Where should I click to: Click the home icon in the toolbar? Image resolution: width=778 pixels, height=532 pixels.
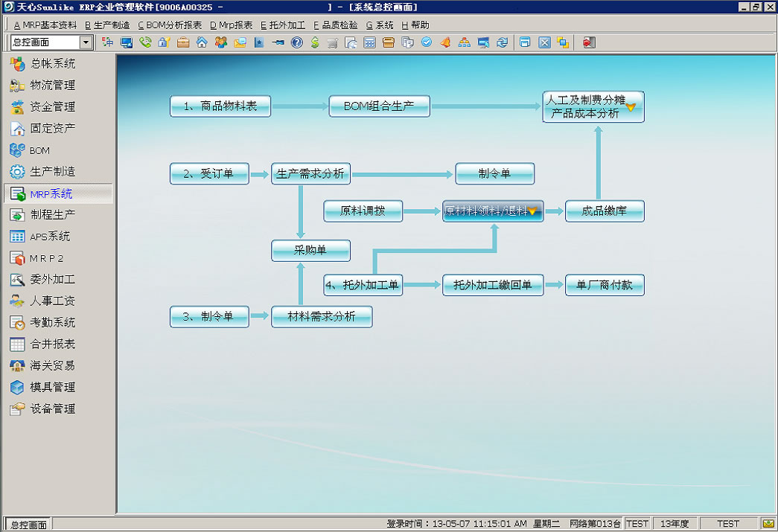point(201,42)
